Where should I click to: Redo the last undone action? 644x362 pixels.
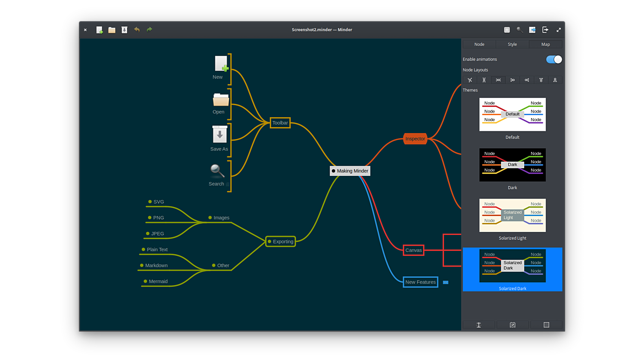(x=149, y=30)
